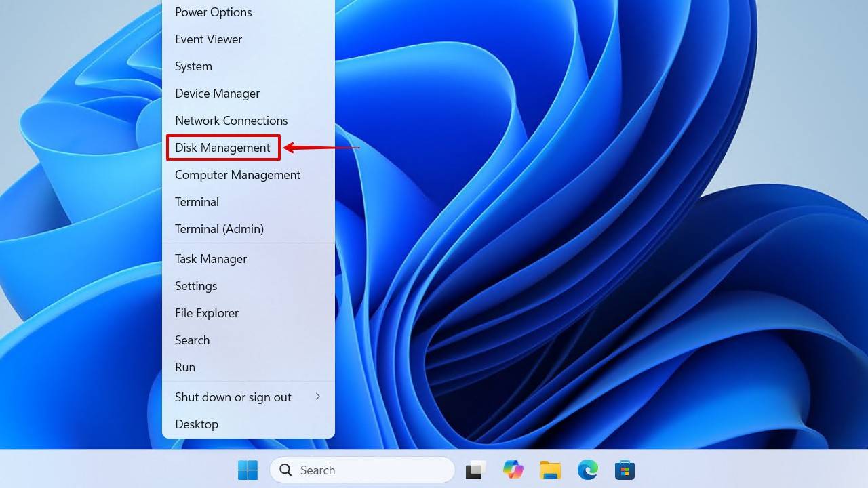
Task: Open File Explorer from the taskbar
Action: (x=550, y=470)
